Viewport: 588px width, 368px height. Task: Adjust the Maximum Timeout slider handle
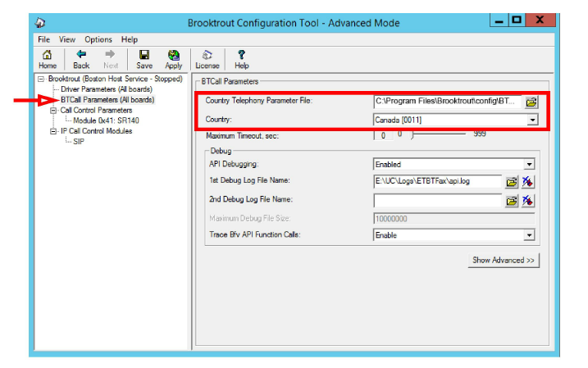point(413,134)
